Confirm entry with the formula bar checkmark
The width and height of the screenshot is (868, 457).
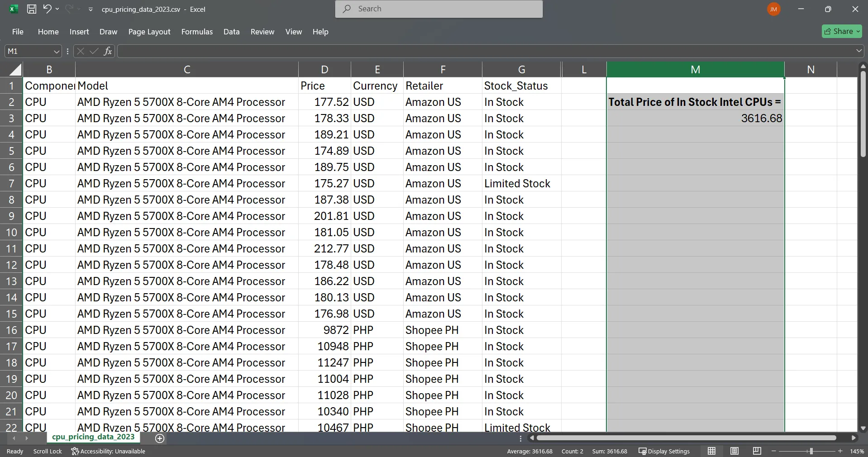point(94,52)
